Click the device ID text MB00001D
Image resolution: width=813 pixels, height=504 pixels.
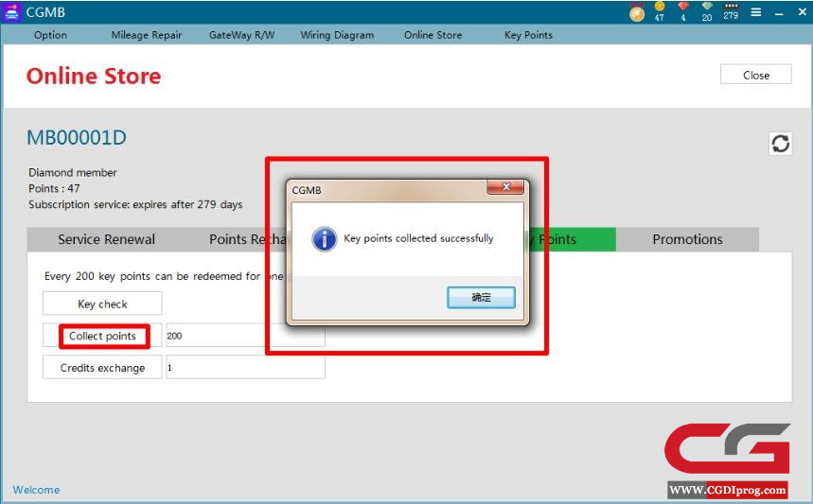point(77,137)
